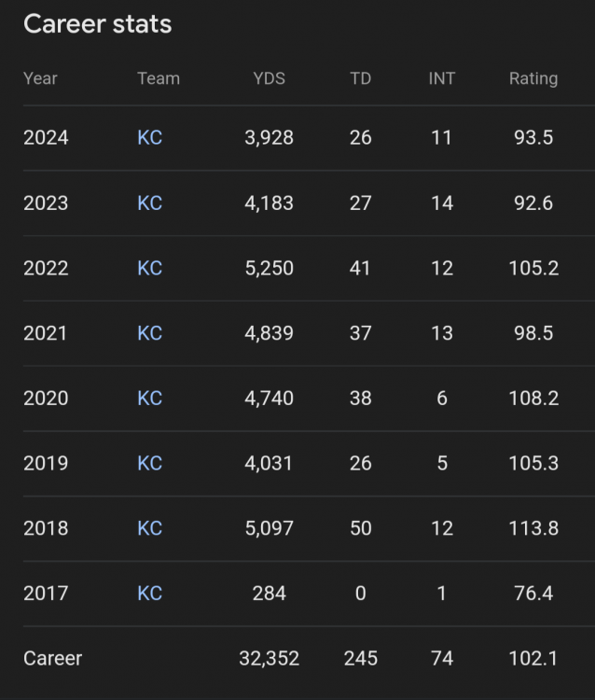The width and height of the screenshot is (595, 700).
Task: Click the Career stats heading
Action: tap(98, 24)
